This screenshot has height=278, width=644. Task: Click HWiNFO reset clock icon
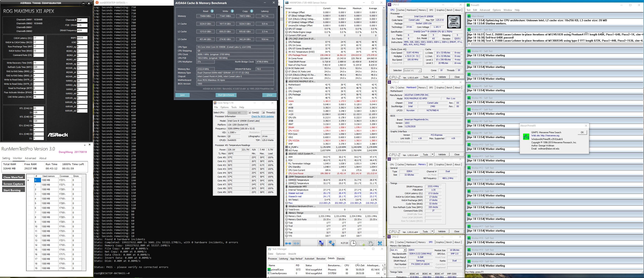(353, 243)
